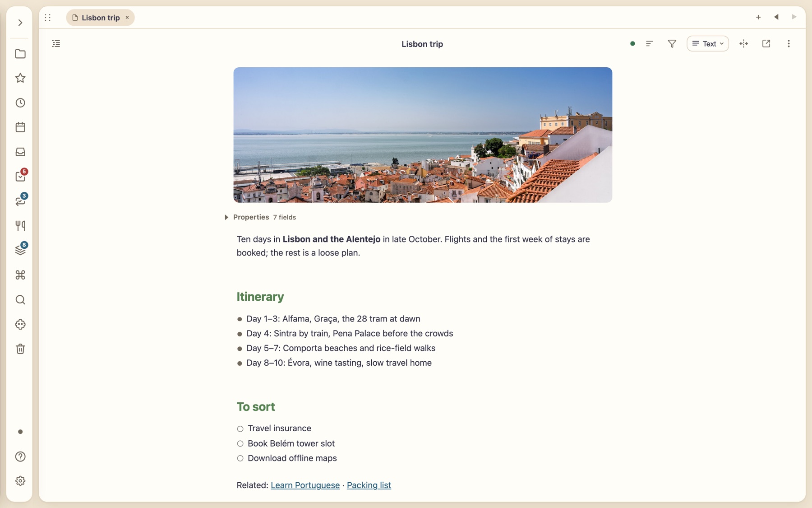The width and height of the screenshot is (812, 508).
Task: Open the calendar icon in sidebar
Action: point(20,127)
